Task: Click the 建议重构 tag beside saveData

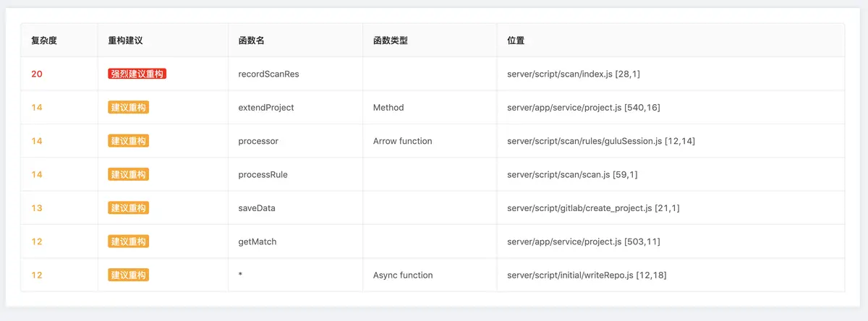Action: (128, 207)
